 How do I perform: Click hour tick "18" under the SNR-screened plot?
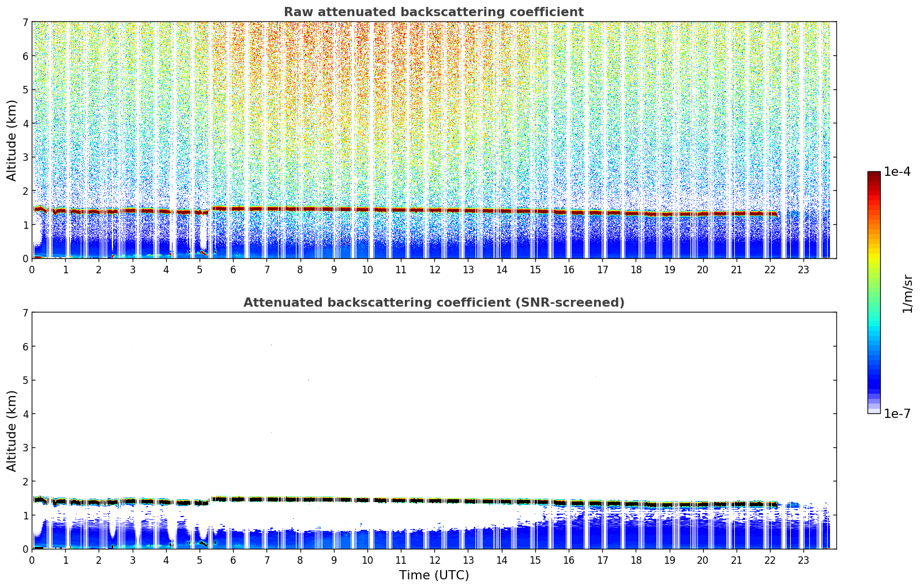click(636, 560)
